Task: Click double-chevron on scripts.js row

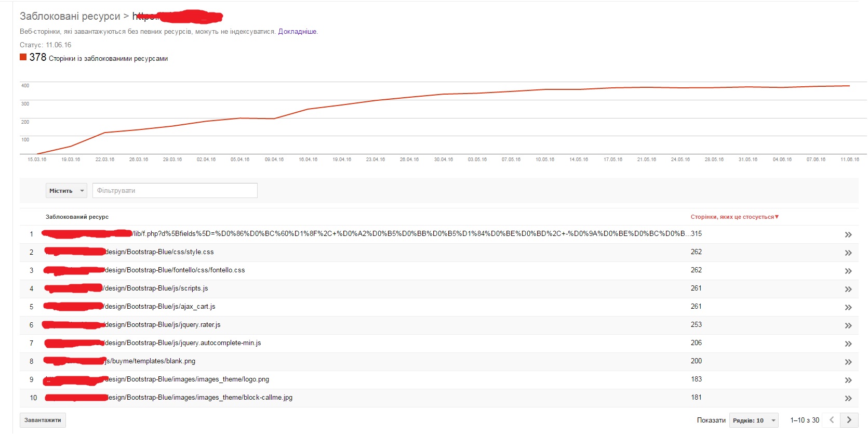Action: tap(848, 289)
